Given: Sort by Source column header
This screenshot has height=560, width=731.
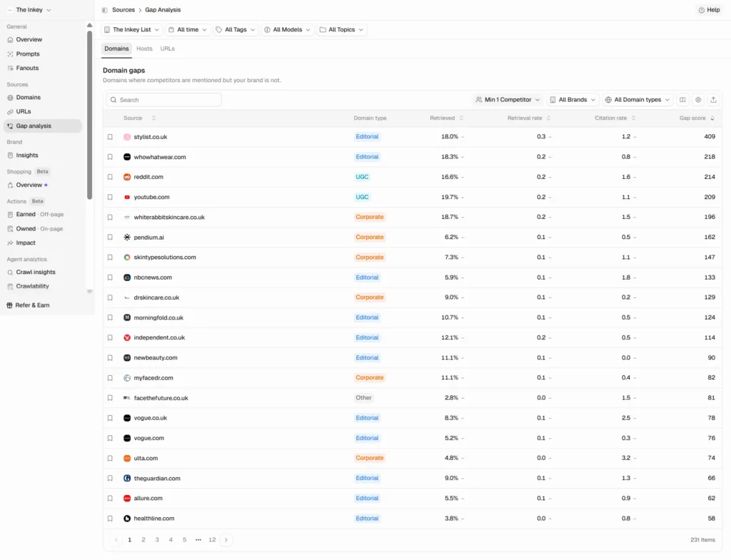Looking at the screenshot, I should [x=139, y=118].
